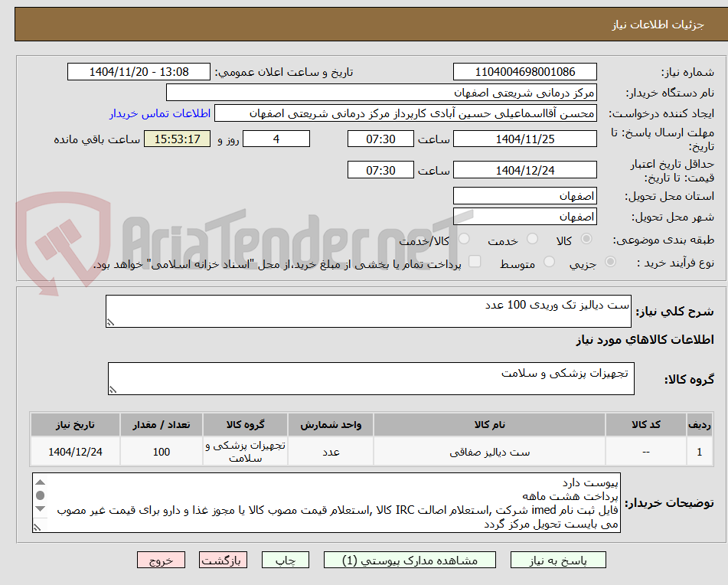Click the کد کالا column header
Image resolution: width=728 pixels, height=585 pixels.
coord(646,425)
